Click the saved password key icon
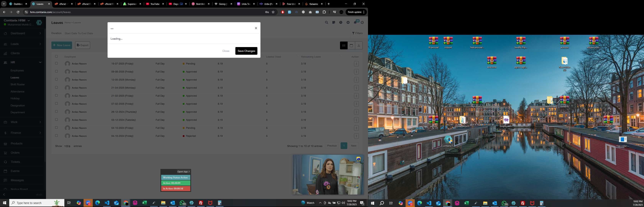 [x=267, y=12]
